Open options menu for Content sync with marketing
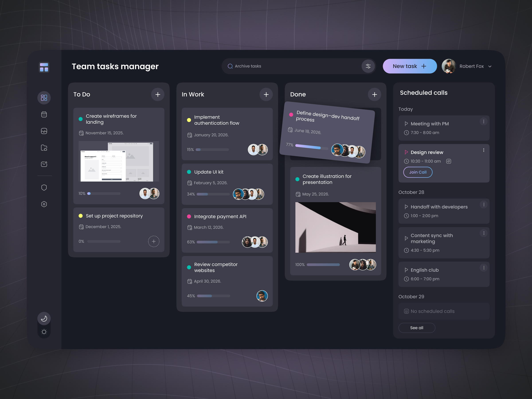 [484, 233]
